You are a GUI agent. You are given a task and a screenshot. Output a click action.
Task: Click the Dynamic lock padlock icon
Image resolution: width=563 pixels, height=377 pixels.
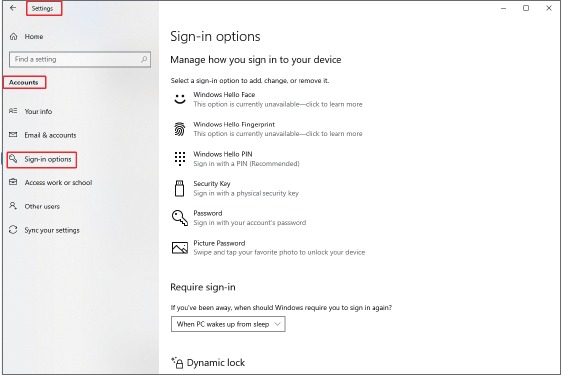pos(177,363)
